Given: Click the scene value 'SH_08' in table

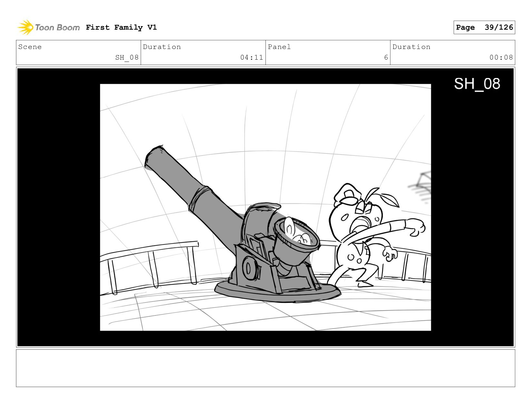Looking at the screenshot, I should 127,58.
